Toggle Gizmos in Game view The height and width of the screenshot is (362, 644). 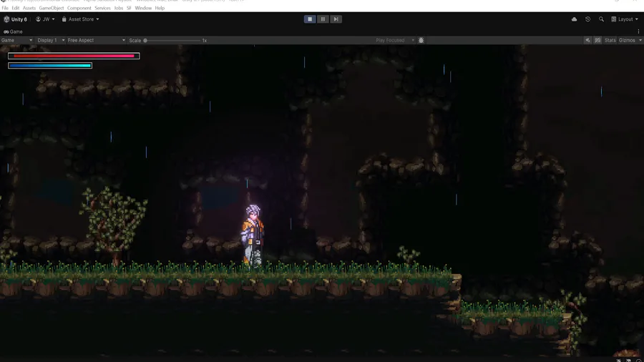627,40
